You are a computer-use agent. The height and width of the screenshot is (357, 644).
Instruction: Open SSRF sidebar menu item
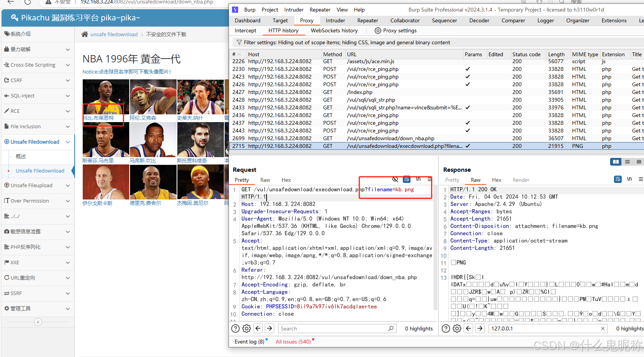pyautogui.click(x=37, y=293)
